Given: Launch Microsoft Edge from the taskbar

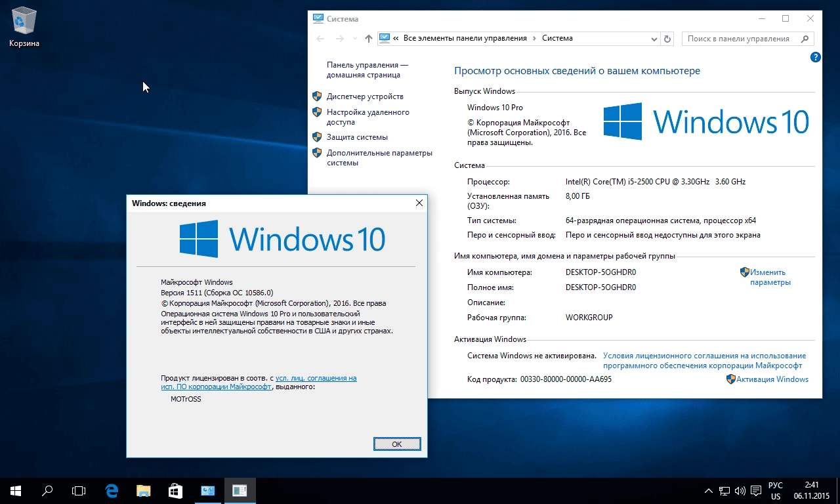Looking at the screenshot, I should tap(112, 490).
